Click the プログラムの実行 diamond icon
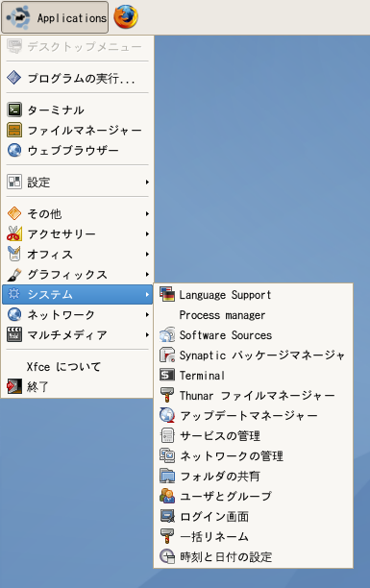This screenshot has height=588, width=370. (x=14, y=78)
